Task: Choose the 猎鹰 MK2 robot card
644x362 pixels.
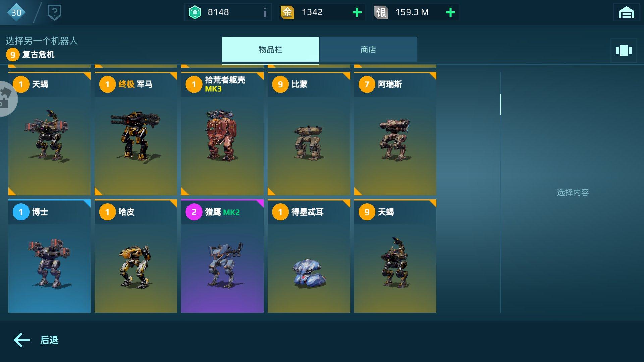Action: point(222,256)
